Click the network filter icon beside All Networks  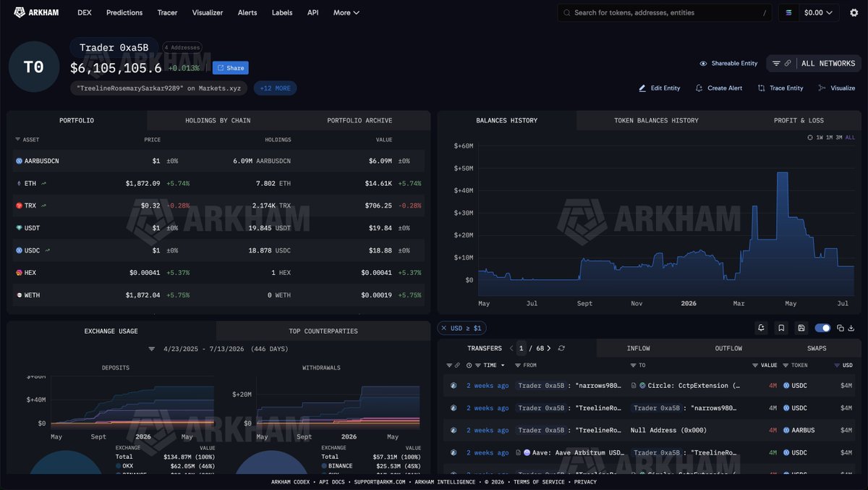click(776, 64)
